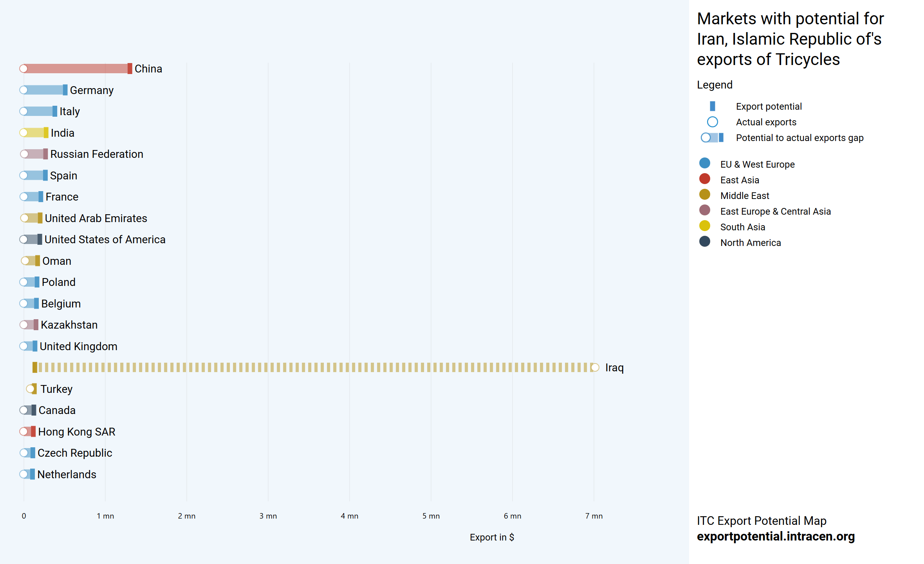Click the Middle East legend dot

click(x=704, y=195)
